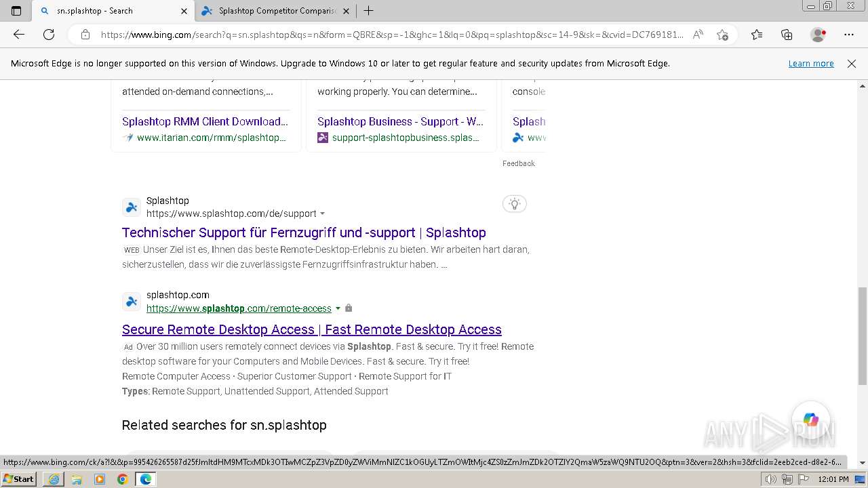Click www.itarian.com/rmm/splashtop URL
Screen dimensions: 868x488
tap(211, 138)
